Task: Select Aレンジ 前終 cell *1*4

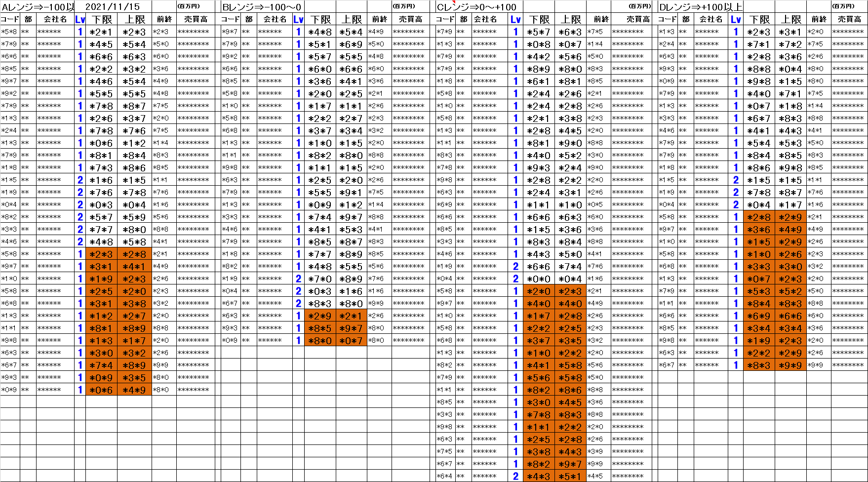Action: click(x=164, y=143)
